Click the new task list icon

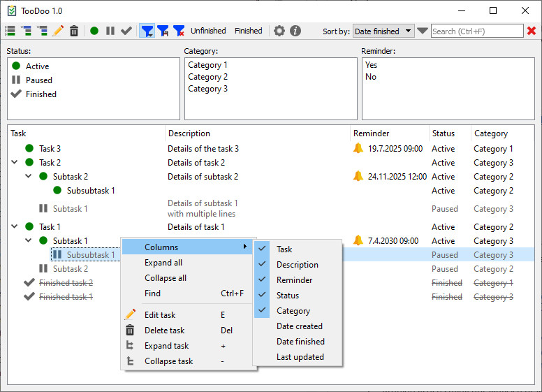pyautogui.click(x=10, y=31)
